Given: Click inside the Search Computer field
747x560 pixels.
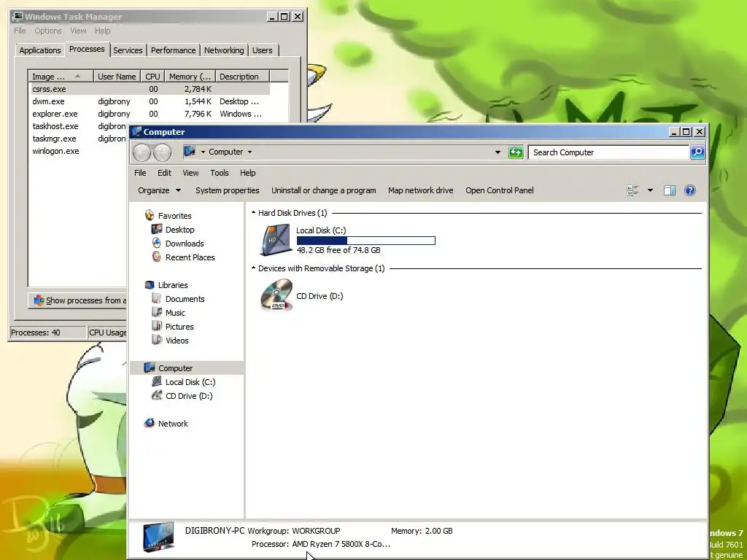Looking at the screenshot, I should pos(608,152).
